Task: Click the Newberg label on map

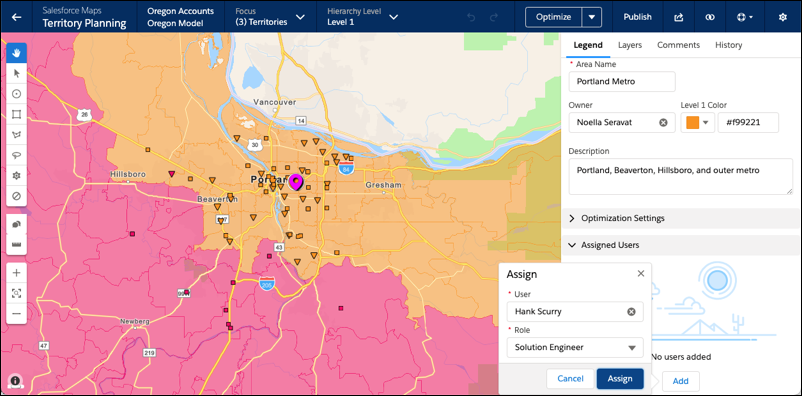Action: pos(135,321)
